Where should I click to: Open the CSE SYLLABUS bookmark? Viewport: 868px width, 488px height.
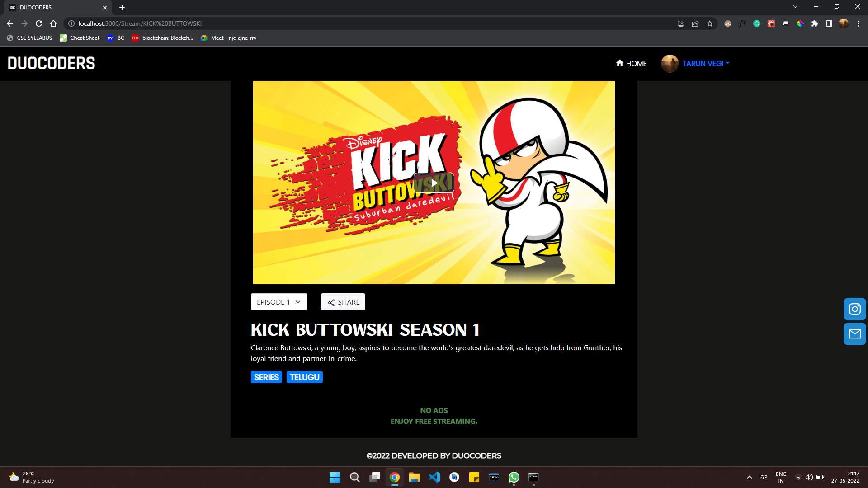point(30,38)
